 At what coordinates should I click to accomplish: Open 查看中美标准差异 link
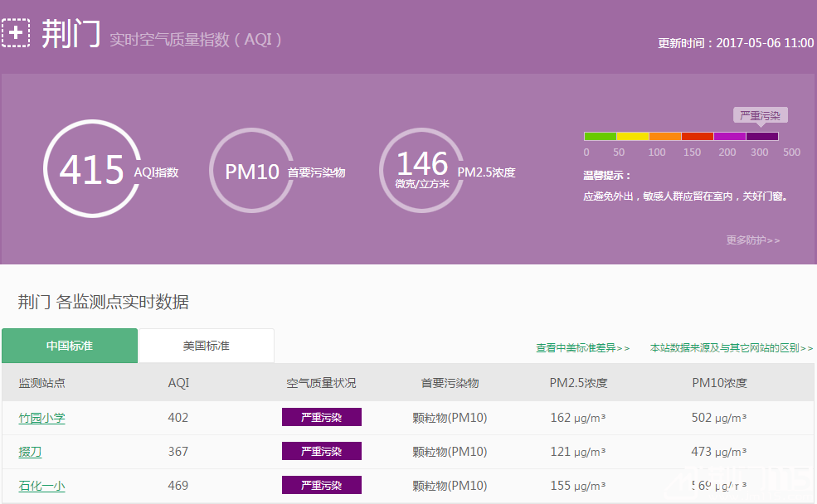coord(582,348)
